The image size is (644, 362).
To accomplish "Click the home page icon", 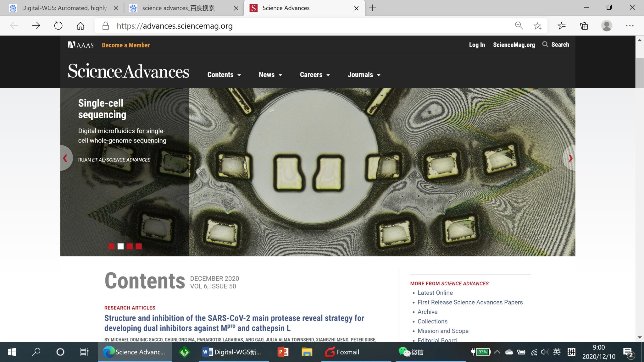I will (x=80, y=26).
